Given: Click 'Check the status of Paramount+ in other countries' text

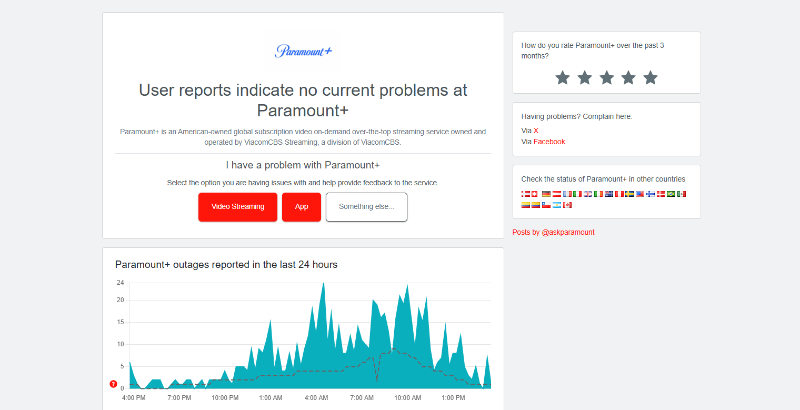Looking at the screenshot, I should pyautogui.click(x=603, y=180).
